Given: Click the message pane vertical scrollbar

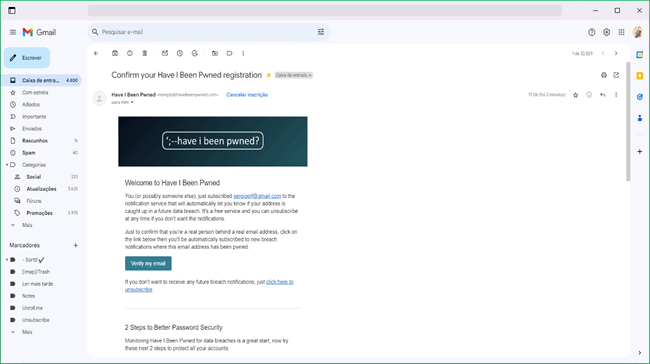Looking at the screenshot, I should click(x=628, y=121).
